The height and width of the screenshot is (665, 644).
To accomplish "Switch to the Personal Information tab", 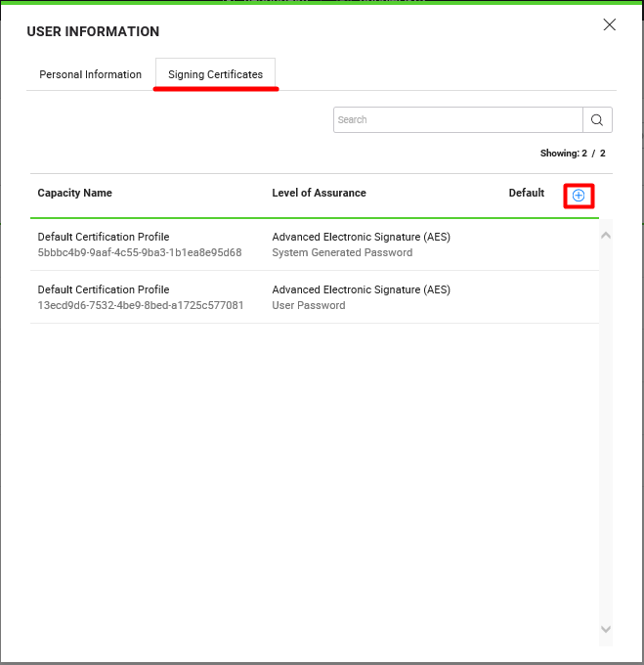I will tap(90, 74).
